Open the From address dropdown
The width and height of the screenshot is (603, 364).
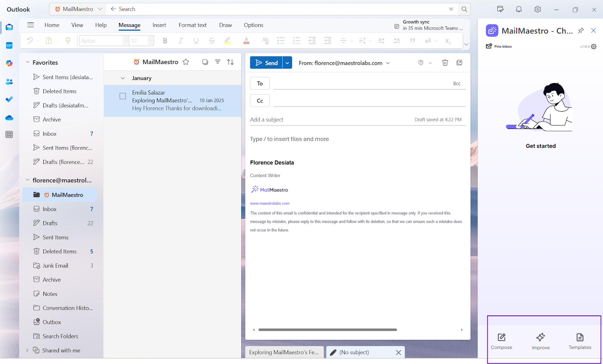tap(388, 63)
